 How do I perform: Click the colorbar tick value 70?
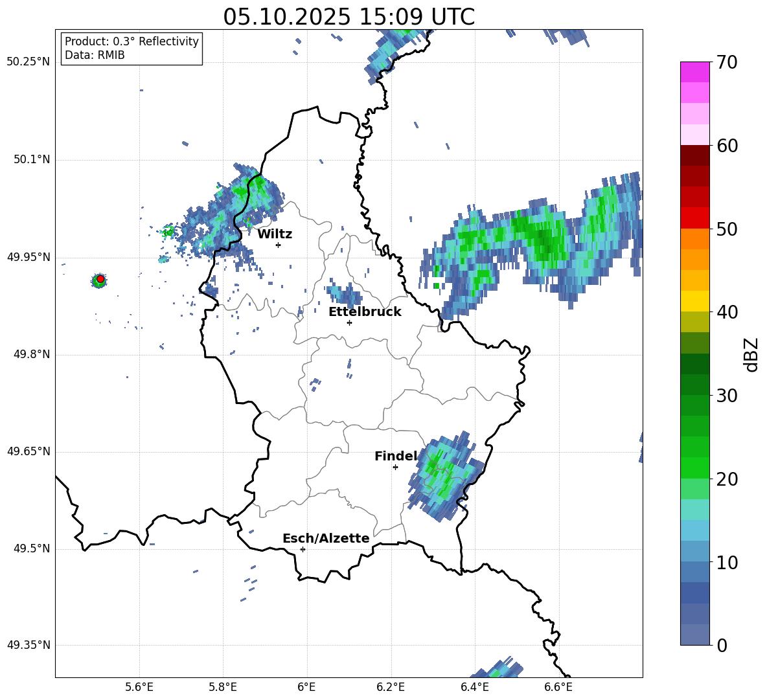pyautogui.click(x=727, y=63)
